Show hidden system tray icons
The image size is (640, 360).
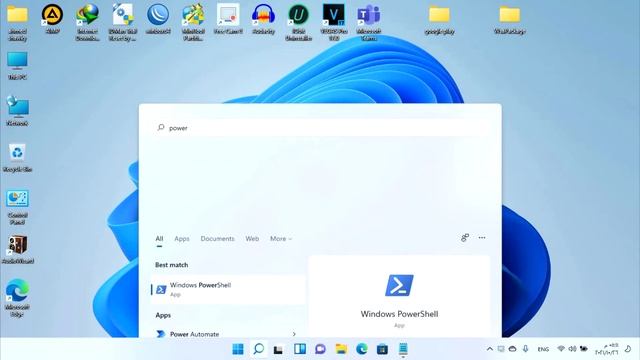[489, 349]
